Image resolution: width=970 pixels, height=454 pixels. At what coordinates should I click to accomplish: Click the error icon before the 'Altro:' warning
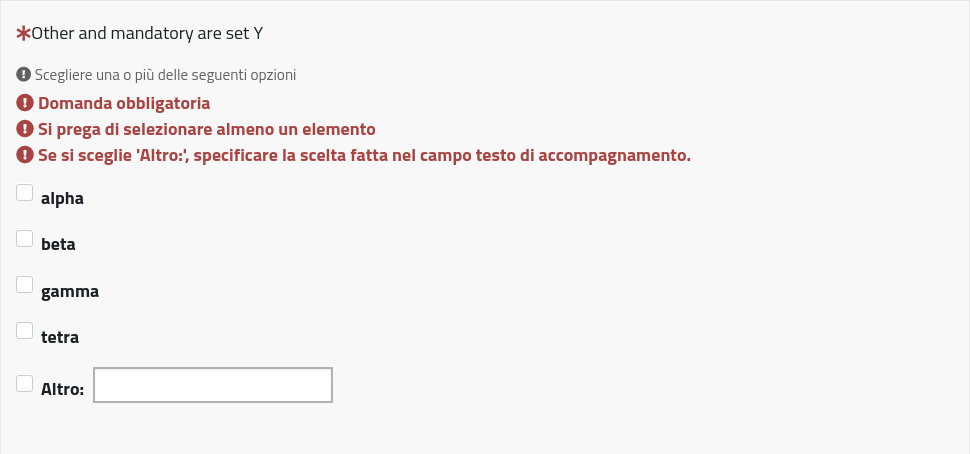(x=25, y=156)
